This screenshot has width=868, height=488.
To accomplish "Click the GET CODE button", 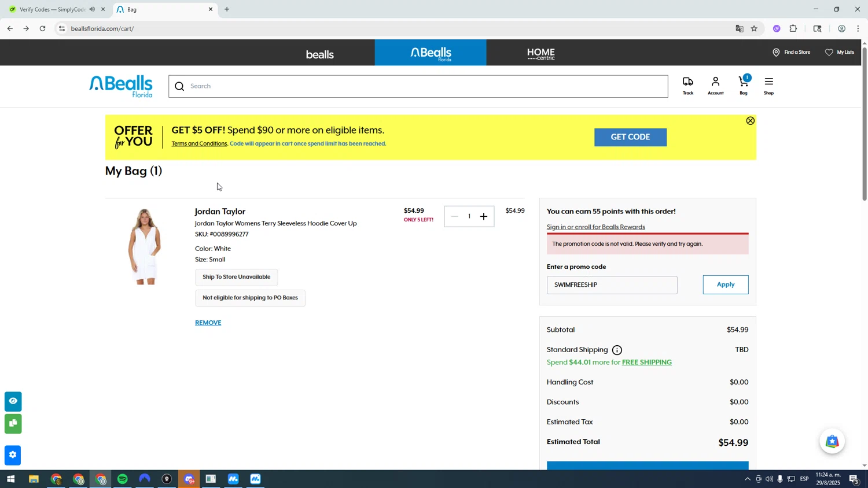I will pos(630,137).
